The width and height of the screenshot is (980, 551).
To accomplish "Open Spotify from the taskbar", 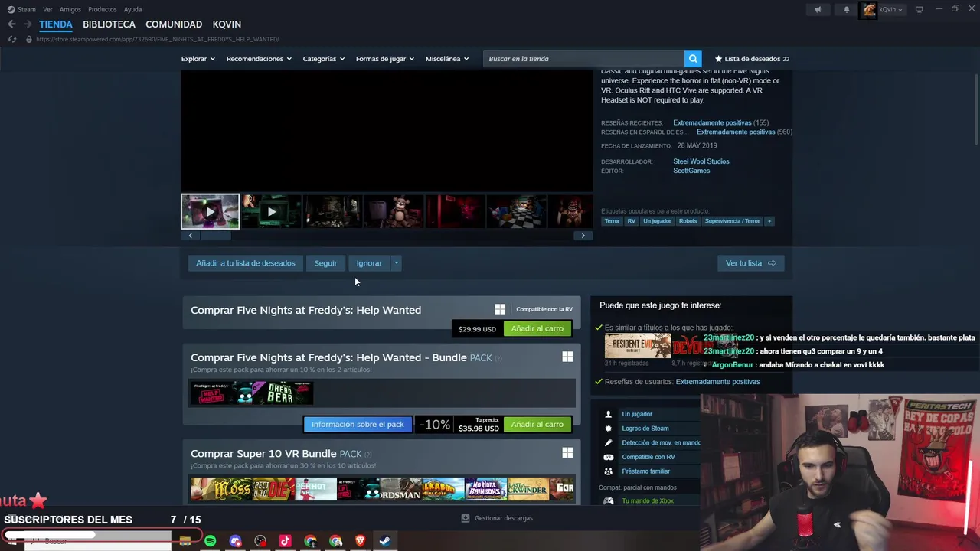I will pos(210,541).
